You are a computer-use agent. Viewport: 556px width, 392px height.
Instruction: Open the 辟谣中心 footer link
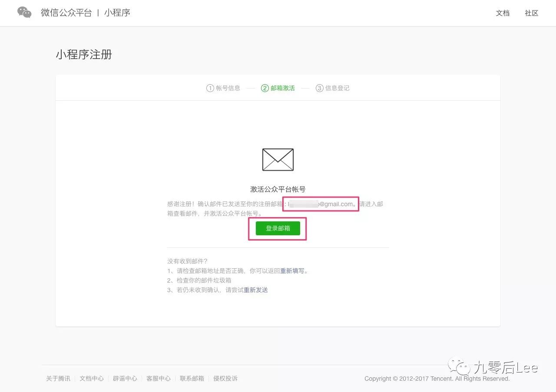(125, 378)
